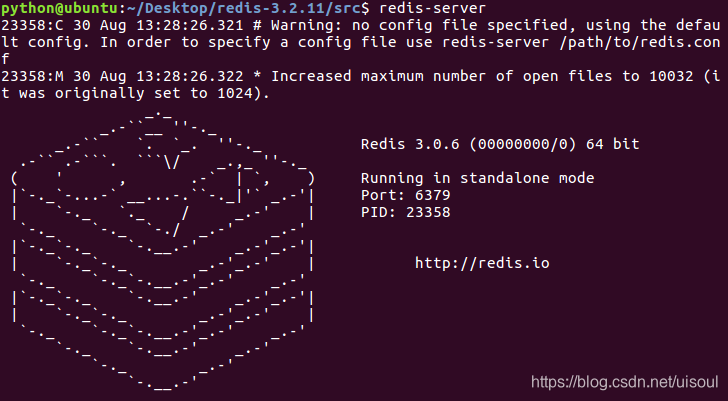Open the http://redis.io link
The width and height of the screenshot is (728, 401).
(x=482, y=263)
